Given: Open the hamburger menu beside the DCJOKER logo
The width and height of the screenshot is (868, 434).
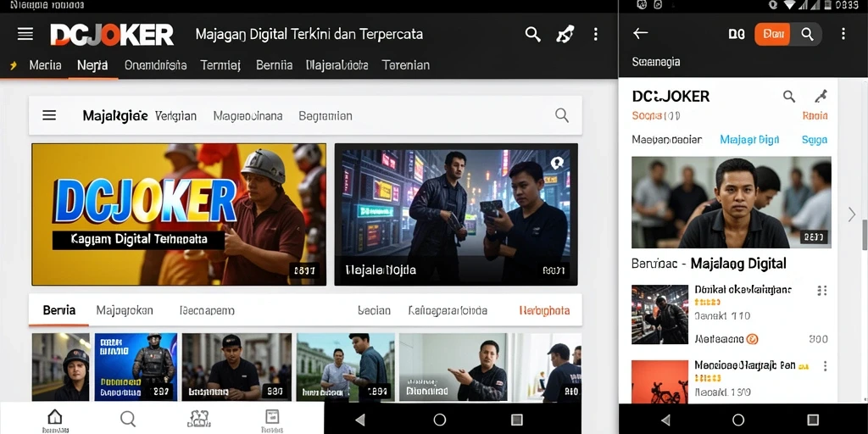Looking at the screenshot, I should tap(25, 34).
